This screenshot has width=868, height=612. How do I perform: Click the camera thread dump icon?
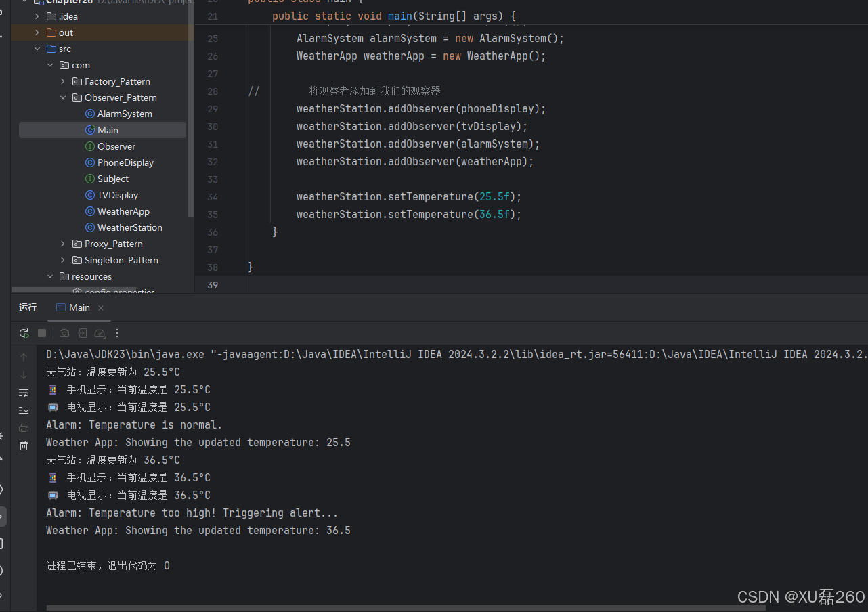tap(64, 333)
